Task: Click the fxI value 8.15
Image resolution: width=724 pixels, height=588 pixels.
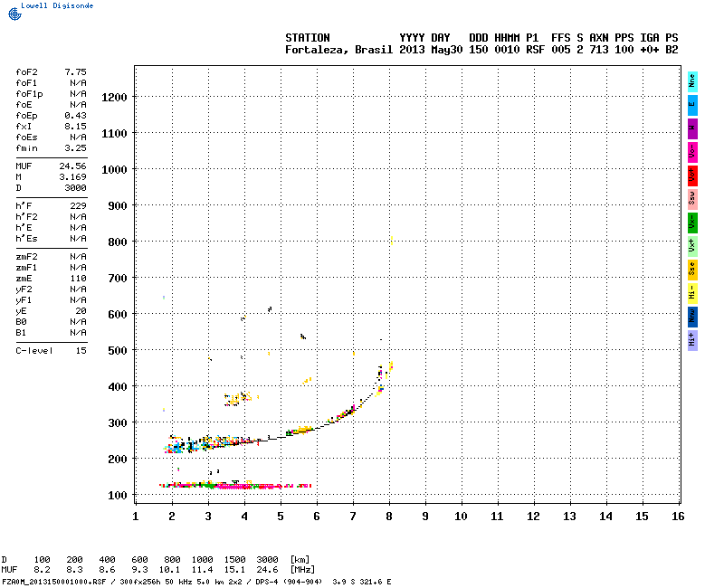Action: point(75,127)
